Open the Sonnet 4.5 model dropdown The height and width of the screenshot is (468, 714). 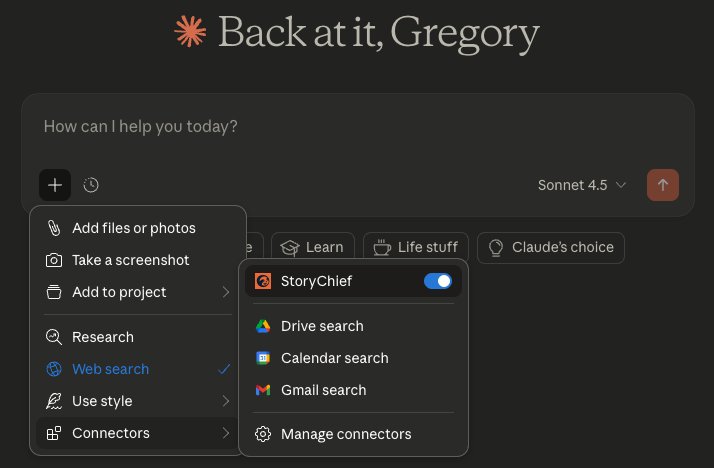582,185
